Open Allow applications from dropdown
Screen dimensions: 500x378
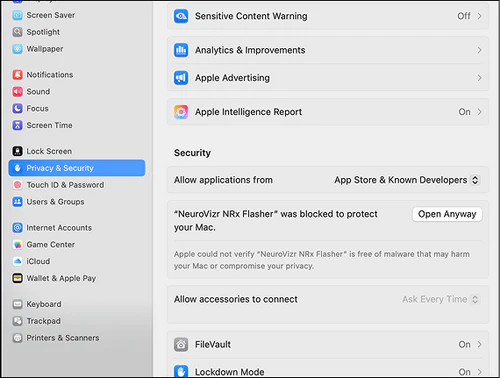[x=407, y=180]
